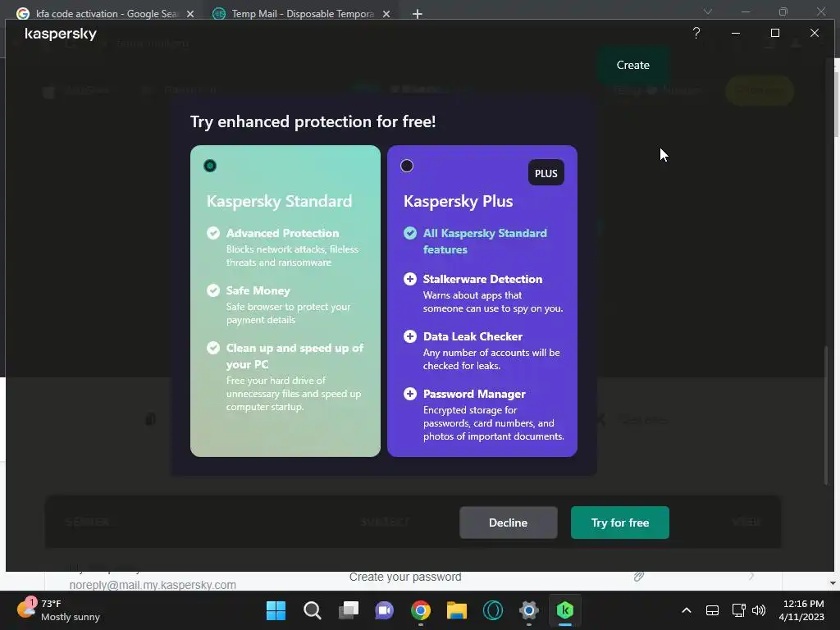Click the Kaspersky logo in title bar
The width and height of the screenshot is (840, 630).
click(x=61, y=34)
